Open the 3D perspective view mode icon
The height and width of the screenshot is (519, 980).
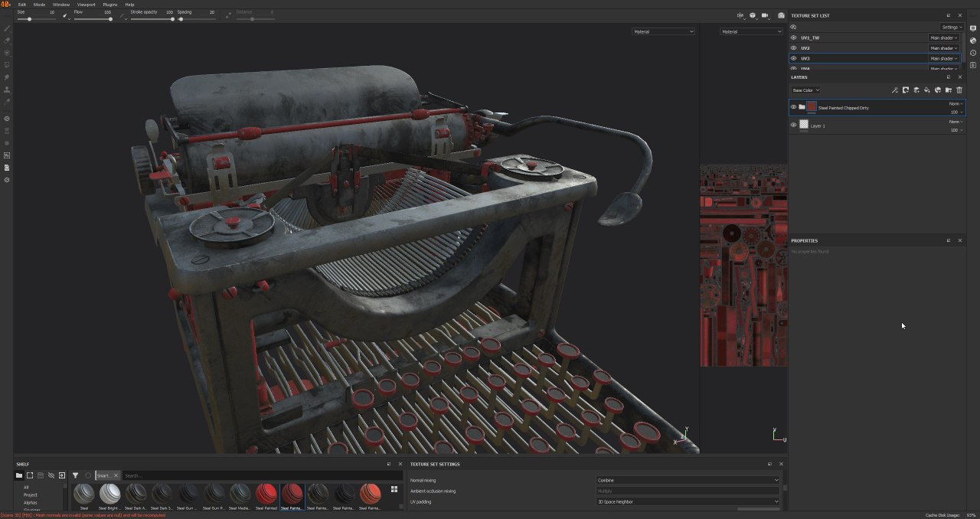point(753,15)
